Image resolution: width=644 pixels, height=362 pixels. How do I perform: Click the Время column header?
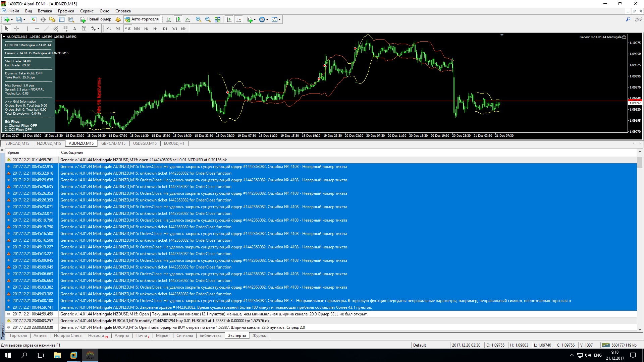pos(32,153)
